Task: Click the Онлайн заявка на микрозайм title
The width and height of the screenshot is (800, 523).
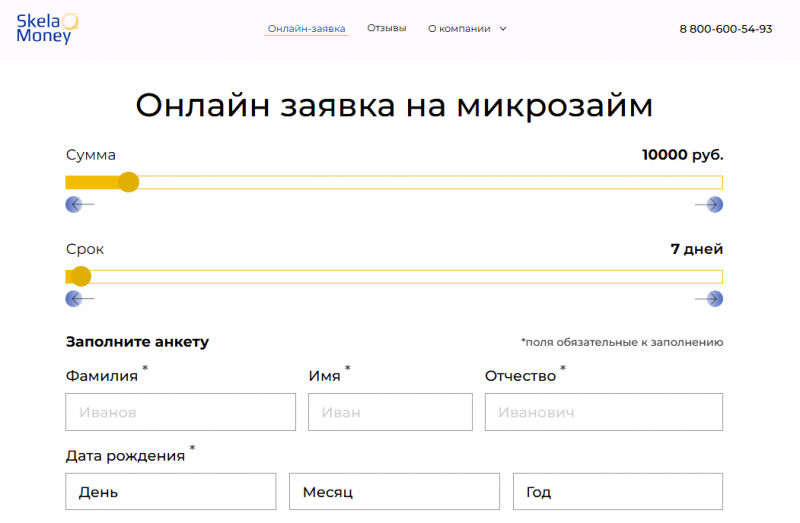Action: tap(394, 106)
